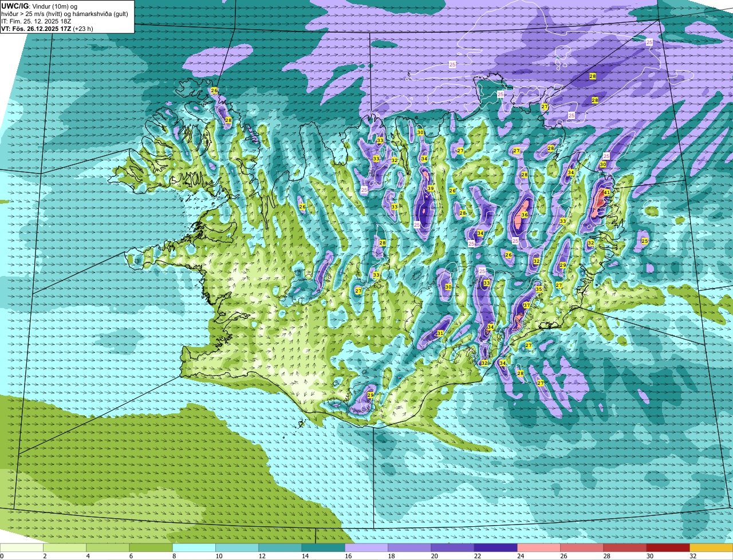This screenshot has width=733, height=560.
Task: Select the yellow gust label 37
Action: click(526, 306)
